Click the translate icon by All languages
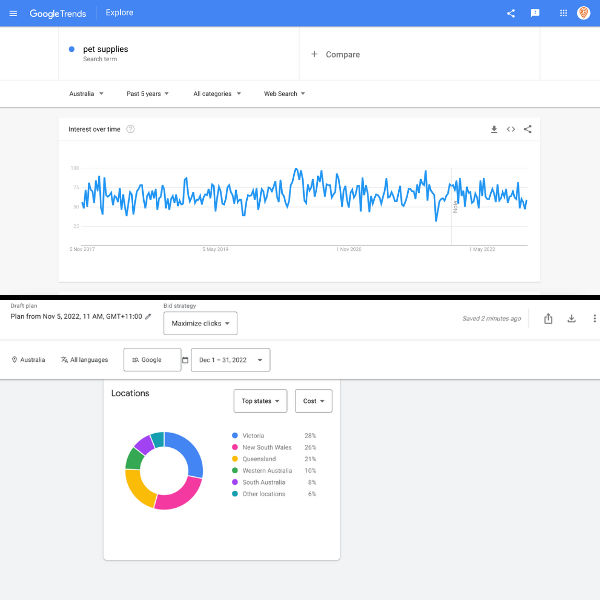Screen dimensions: 600x600 64,360
